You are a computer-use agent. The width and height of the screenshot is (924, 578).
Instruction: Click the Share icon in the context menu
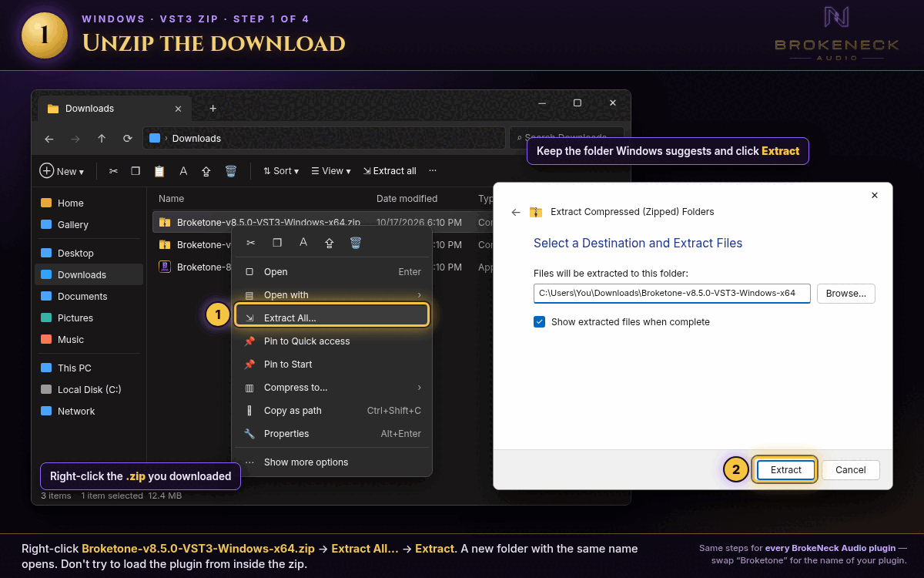(330, 243)
